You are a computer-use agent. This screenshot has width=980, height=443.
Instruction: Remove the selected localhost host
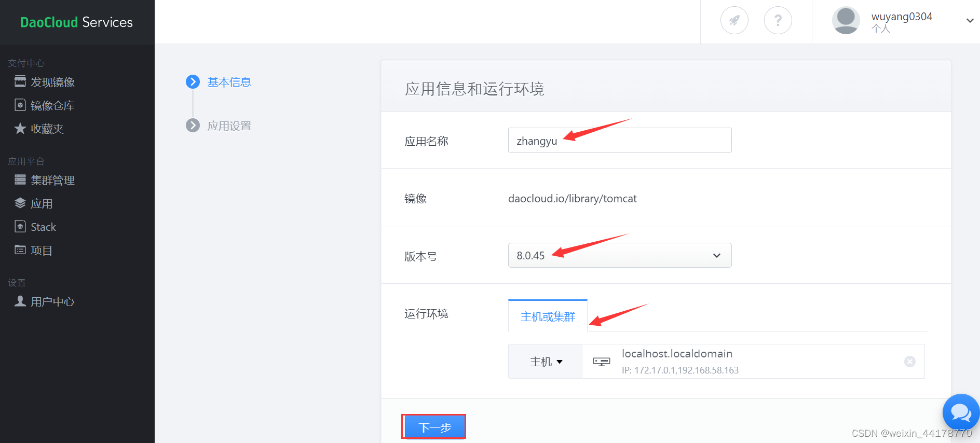[909, 362]
